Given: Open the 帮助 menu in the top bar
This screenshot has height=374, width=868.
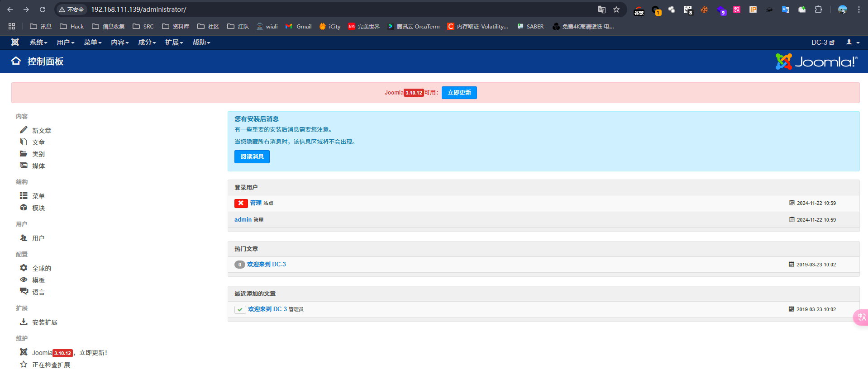Looking at the screenshot, I should coord(201,43).
